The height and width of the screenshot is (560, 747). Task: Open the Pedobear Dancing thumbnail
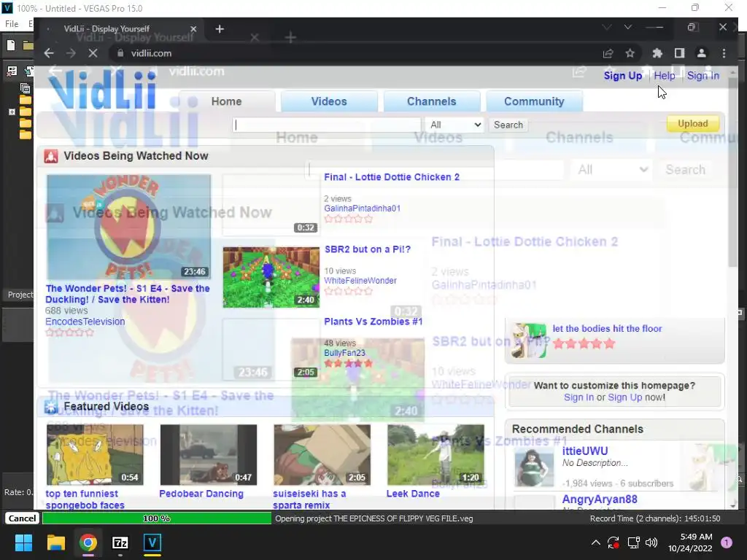pyautogui.click(x=209, y=455)
